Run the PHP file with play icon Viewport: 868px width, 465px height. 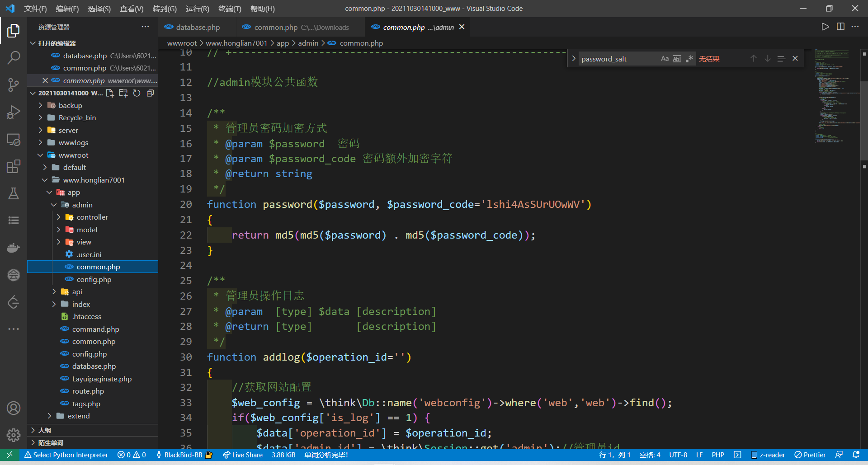825,27
